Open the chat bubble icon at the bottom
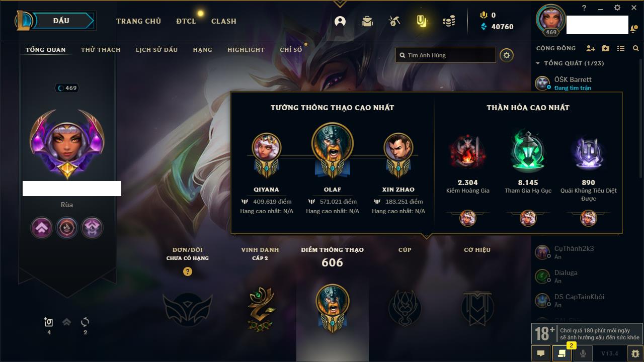 pos(541,353)
